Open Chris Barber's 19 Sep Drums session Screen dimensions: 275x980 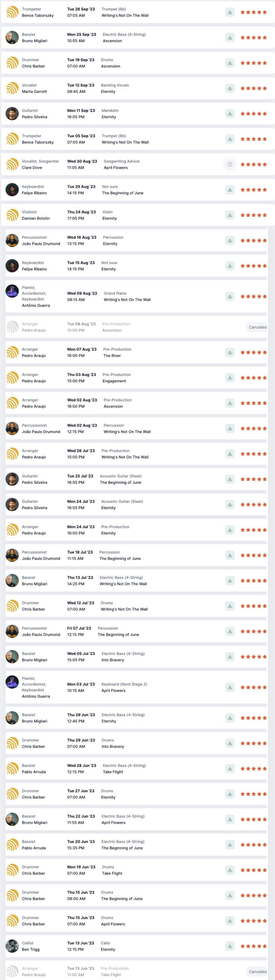coord(138,63)
